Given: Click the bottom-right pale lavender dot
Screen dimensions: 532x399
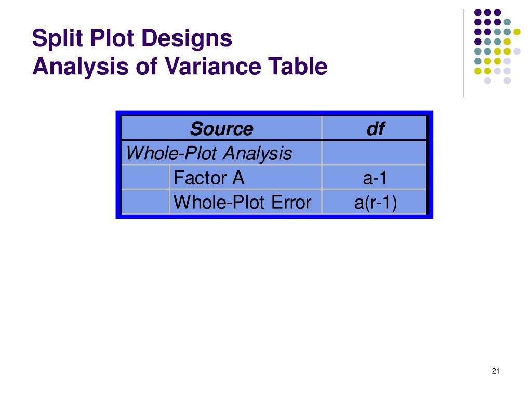Looking at the screenshot, I should coord(507,81).
